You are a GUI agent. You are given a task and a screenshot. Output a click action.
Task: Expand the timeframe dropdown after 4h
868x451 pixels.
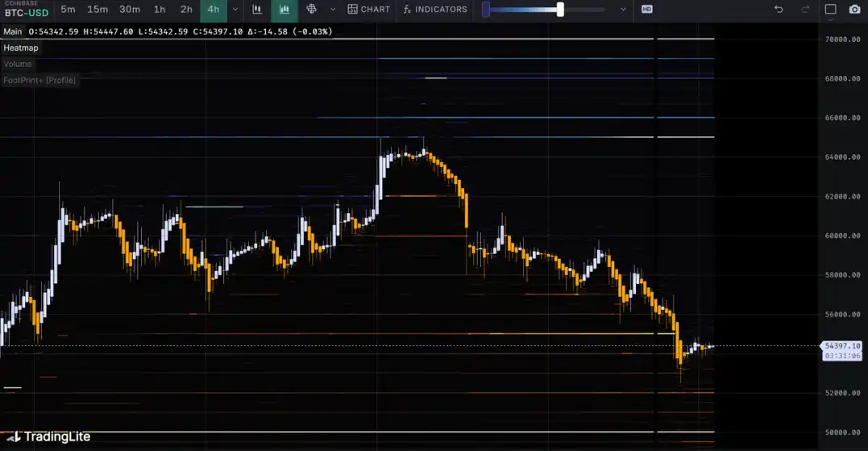[x=235, y=10]
